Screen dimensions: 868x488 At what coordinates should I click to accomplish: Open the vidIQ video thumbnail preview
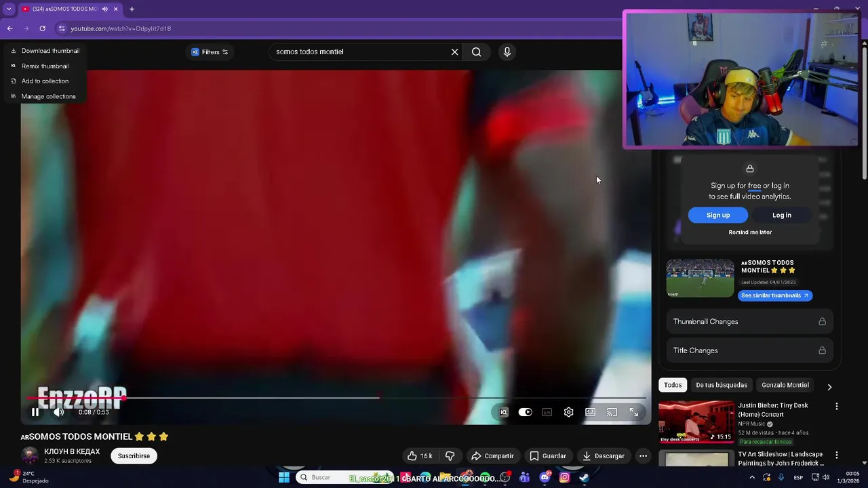point(700,278)
